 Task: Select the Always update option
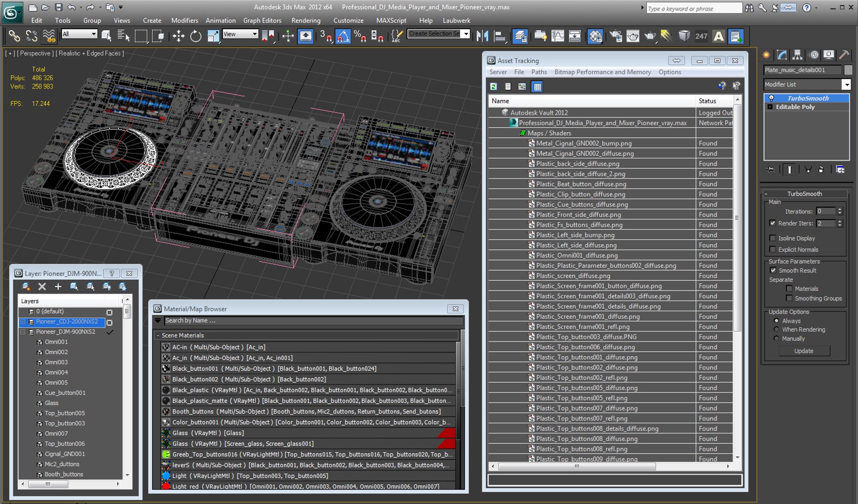pos(776,321)
